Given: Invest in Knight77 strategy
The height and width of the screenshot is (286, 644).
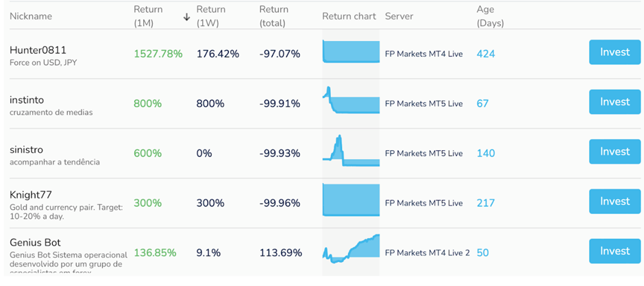Looking at the screenshot, I should 615,202.
